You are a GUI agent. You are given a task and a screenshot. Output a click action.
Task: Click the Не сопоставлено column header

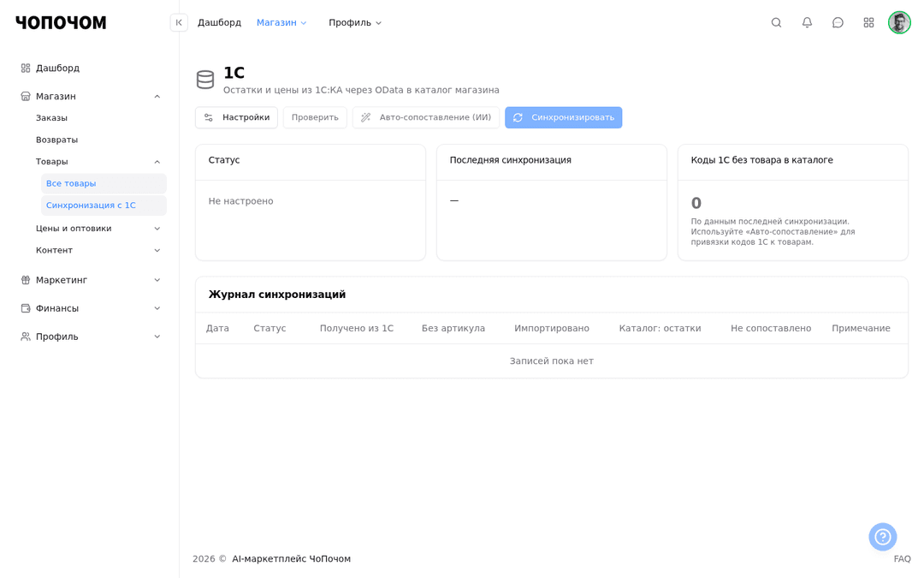(x=771, y=329)
